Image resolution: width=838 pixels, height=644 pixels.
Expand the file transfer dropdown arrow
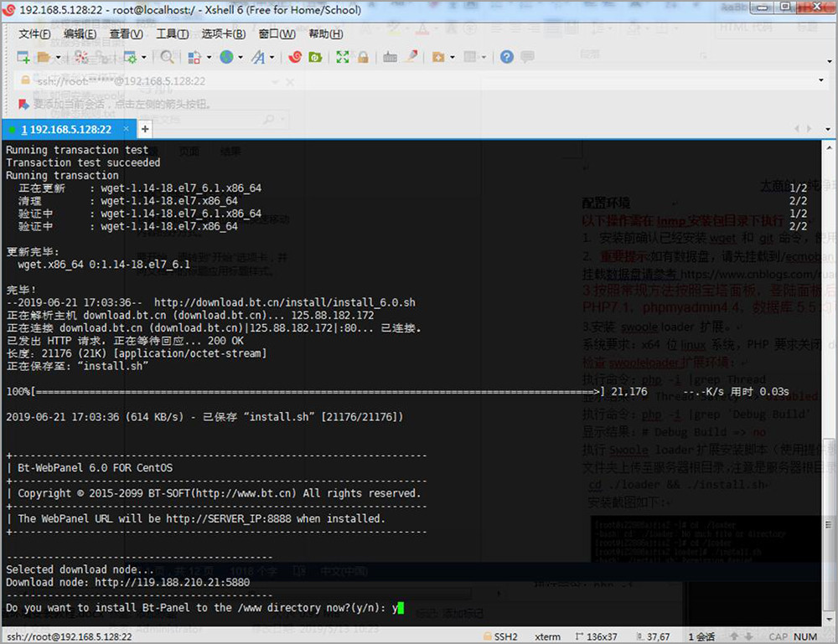[453, 57]
